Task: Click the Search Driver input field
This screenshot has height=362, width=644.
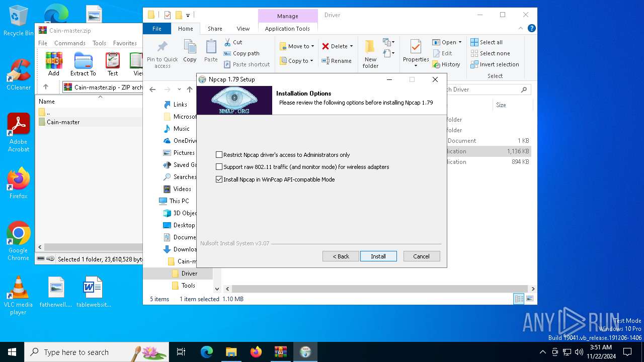Action: click(483, 89)
